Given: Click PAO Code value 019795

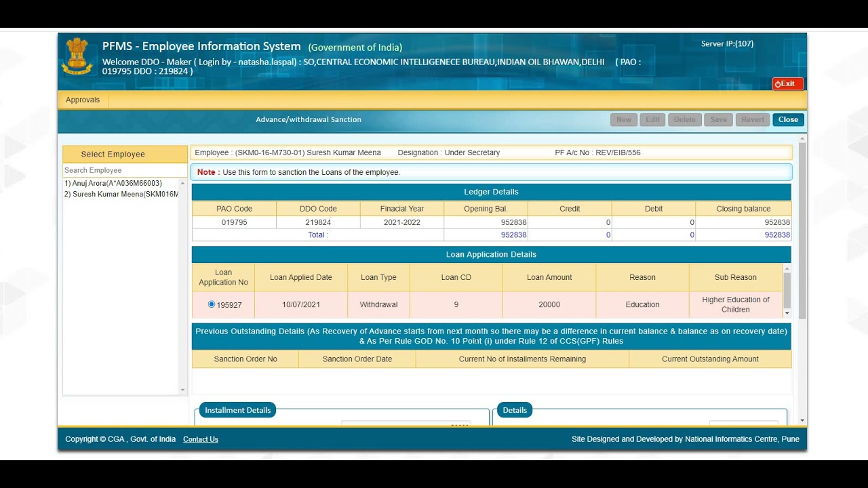Looking at the screenshot, I should click(234, 222).
